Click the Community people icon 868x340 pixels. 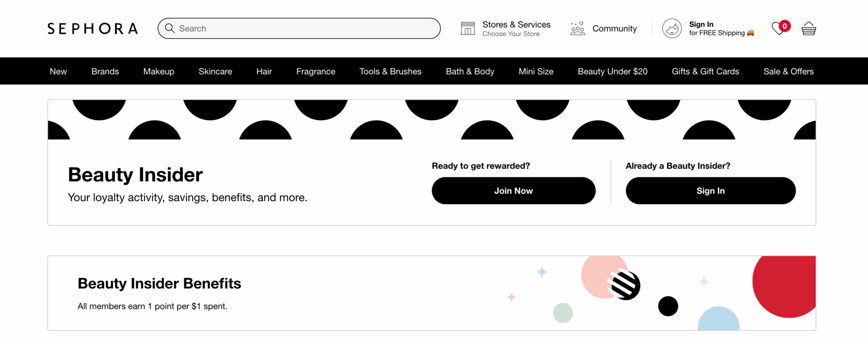pos(578,29)
